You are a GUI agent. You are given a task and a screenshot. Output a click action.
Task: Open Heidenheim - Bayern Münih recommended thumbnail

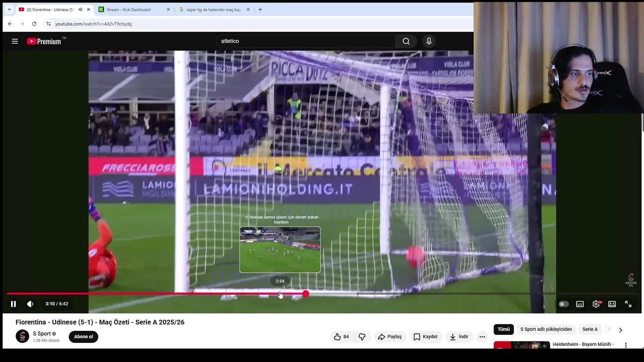click(x=522, y=345)
